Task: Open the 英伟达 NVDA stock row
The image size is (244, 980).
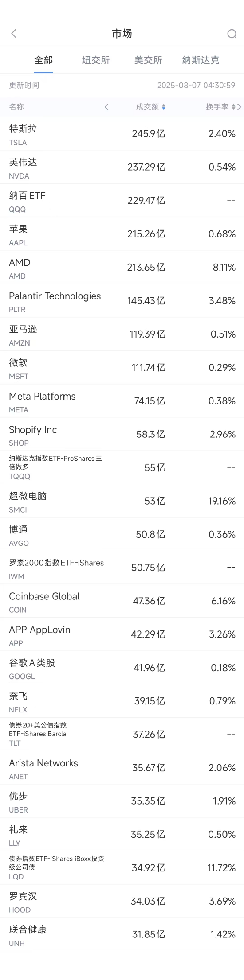Action: (122, 167)
